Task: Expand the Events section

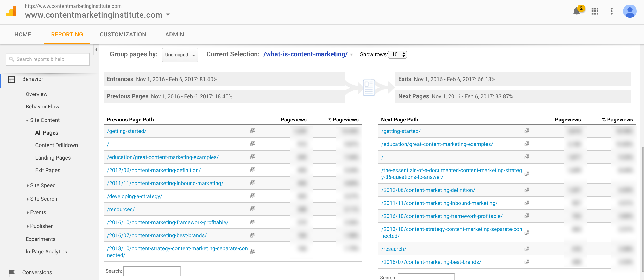Action: click(x=28, y=213)
